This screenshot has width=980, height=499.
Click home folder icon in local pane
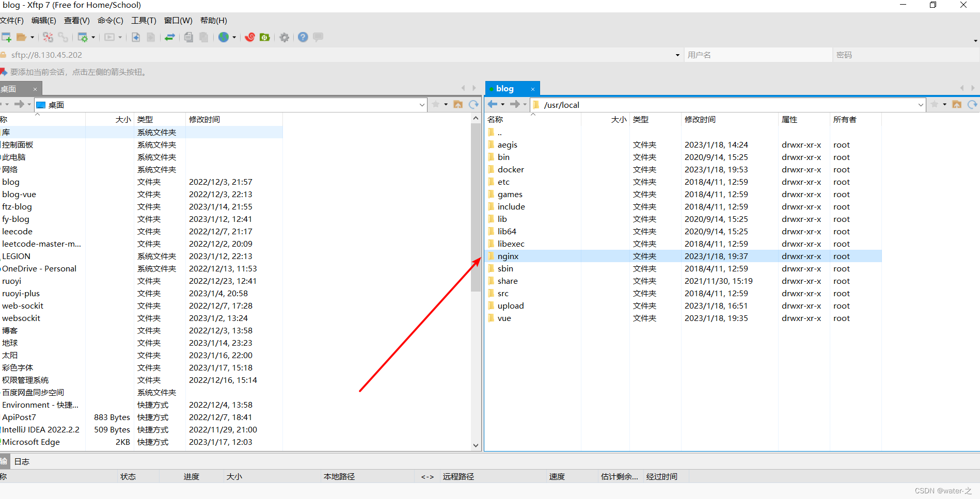tap(458, 105)
